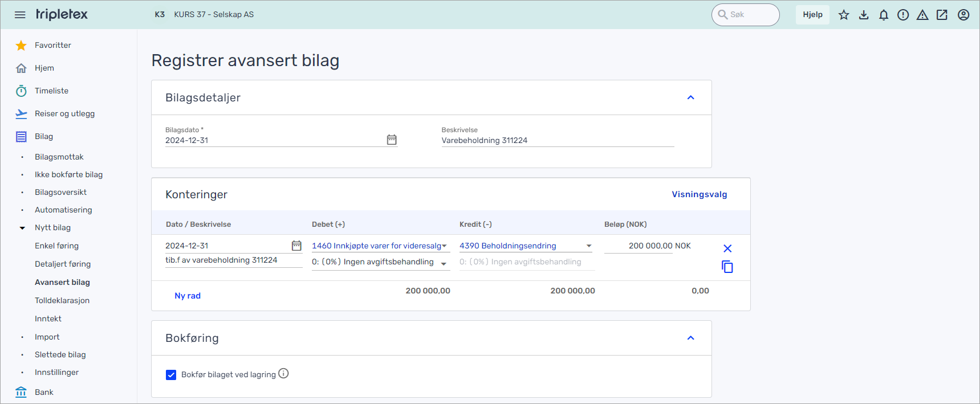Click the Beløp (NOK) column header

point(625,225)
